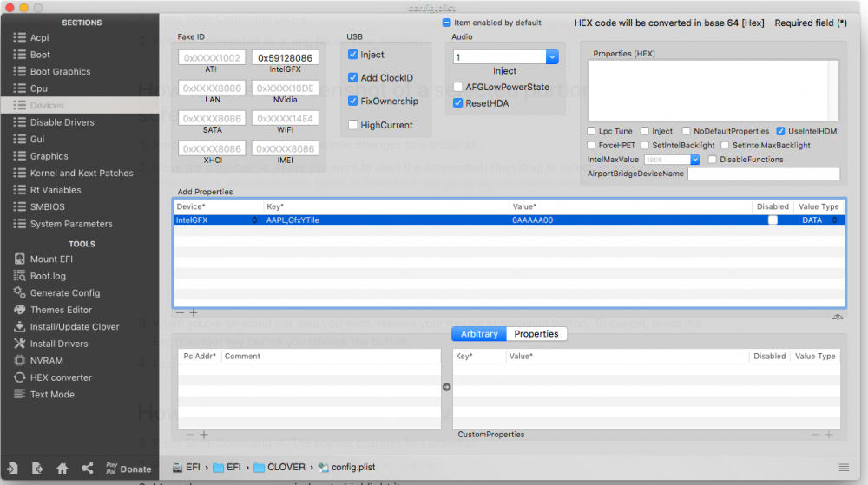Open the Mount EFI tool
The width and height of the screenshot is (868, 485).
(x=51, y=259)
